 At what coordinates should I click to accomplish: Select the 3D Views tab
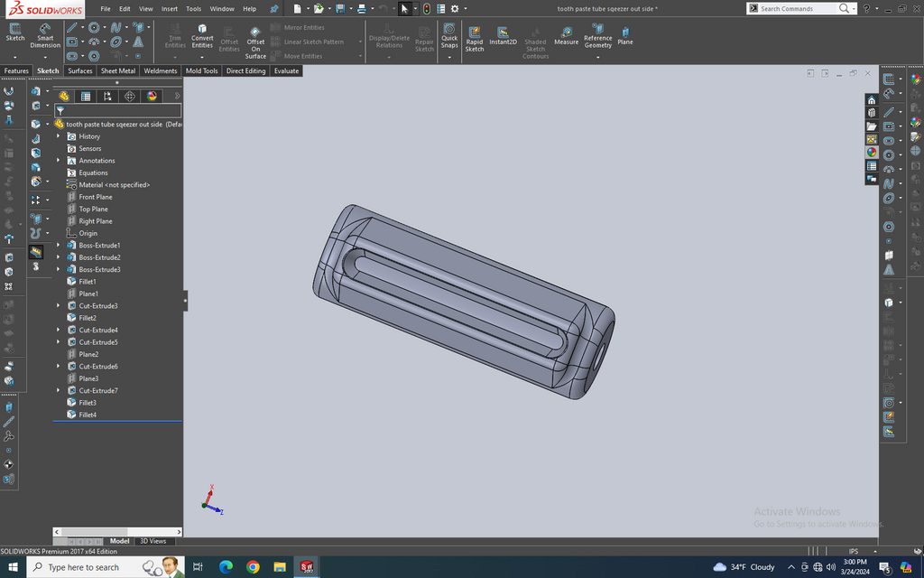click(x=152, y=541)
